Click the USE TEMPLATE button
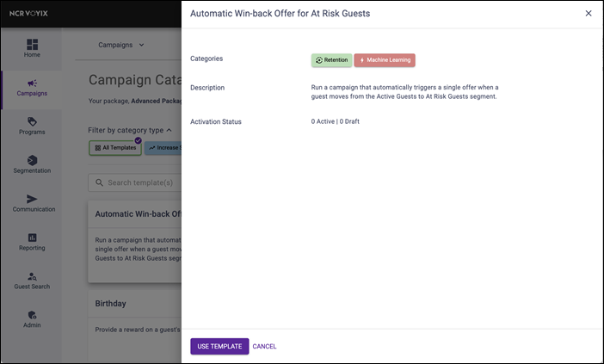 (x=219, y=346)
